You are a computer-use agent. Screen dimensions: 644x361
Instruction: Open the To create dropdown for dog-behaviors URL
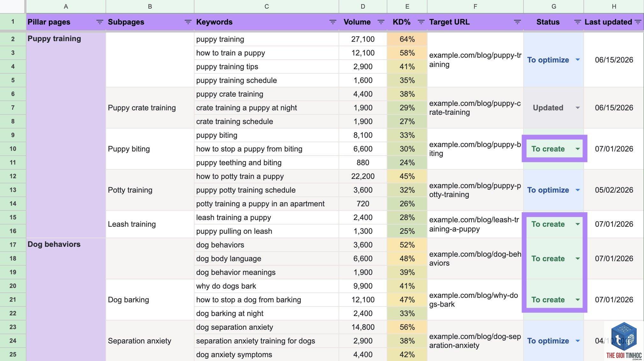578,259
